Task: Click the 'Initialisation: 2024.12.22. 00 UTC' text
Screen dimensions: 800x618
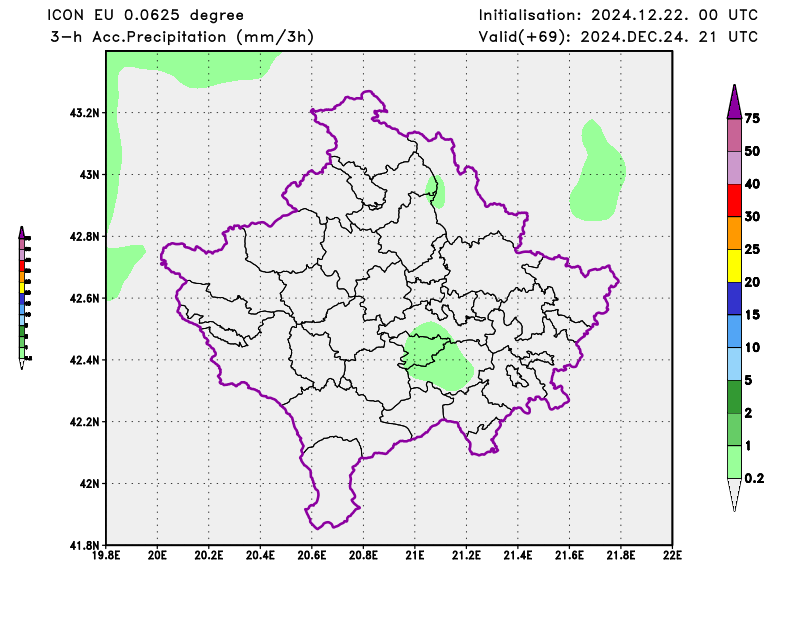Action: tap(618, 15)
